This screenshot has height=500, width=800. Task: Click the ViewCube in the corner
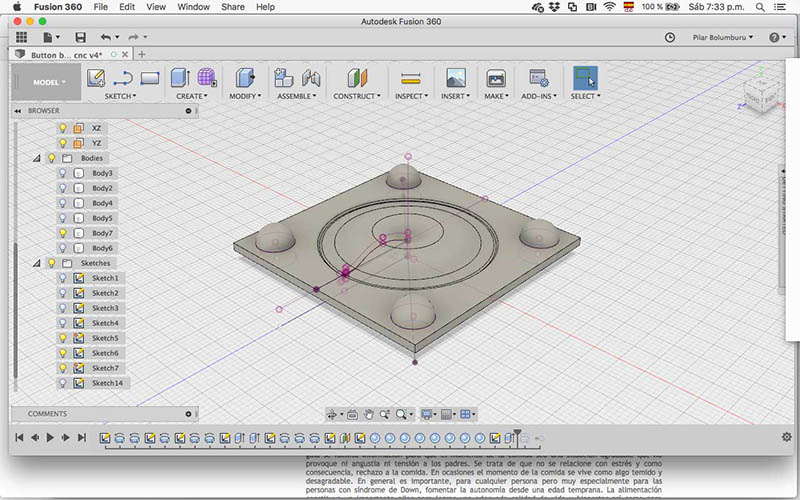tap(762, 93)
